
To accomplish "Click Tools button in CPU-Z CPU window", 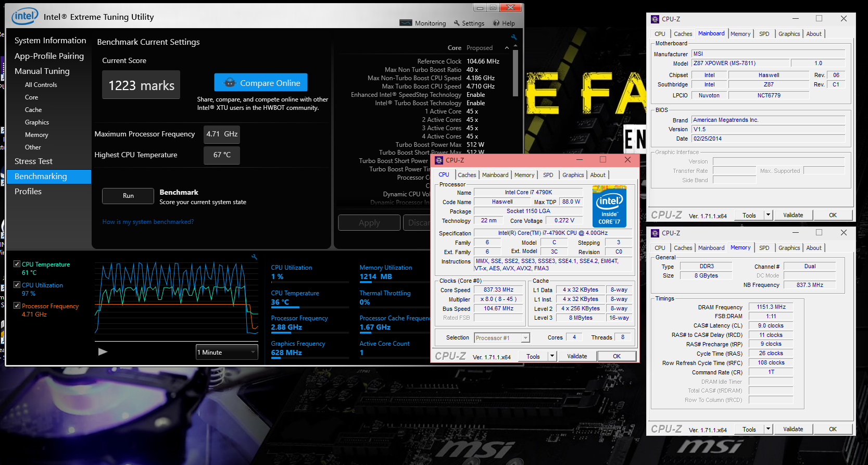I will pyautogui.click(x=533, y=356).
